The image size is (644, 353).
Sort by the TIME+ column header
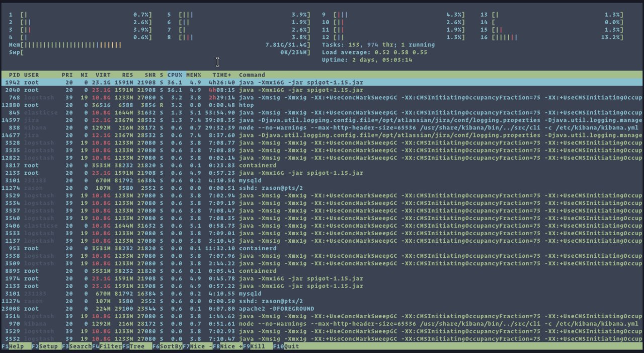coord(222,75)
